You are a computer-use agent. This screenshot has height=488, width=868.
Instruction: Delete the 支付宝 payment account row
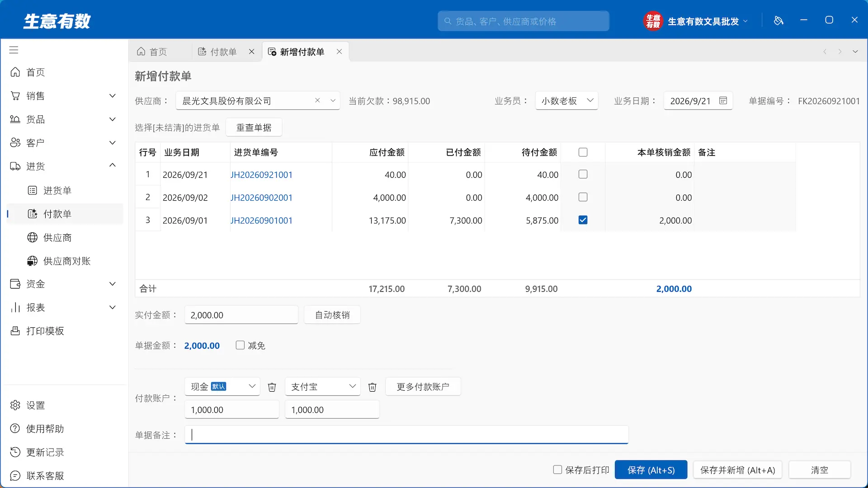(x=373, y=387)
